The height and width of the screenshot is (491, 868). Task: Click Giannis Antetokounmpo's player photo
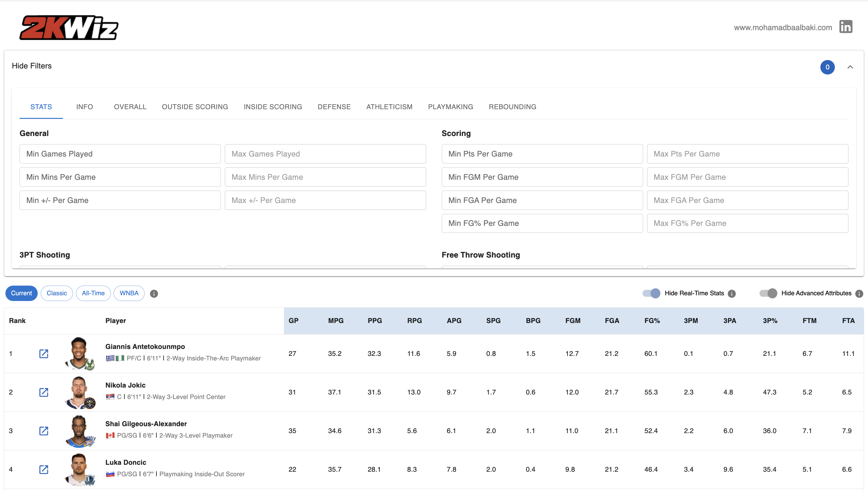point(80,353)
